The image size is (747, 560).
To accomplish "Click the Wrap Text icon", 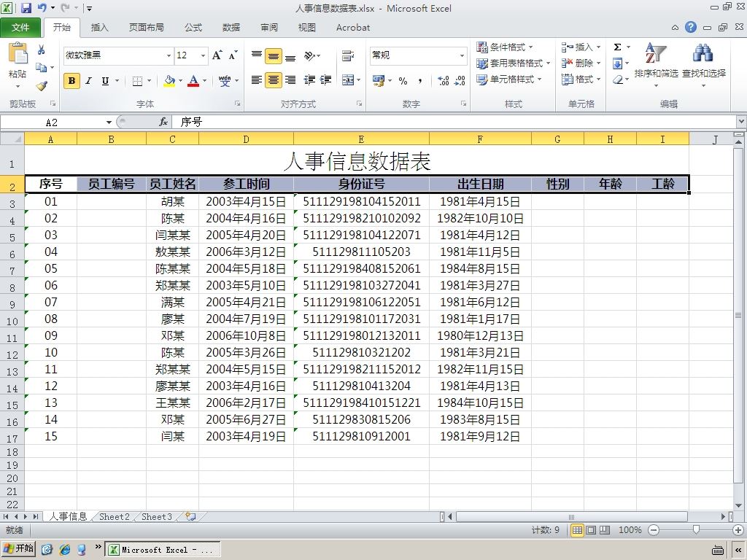I will click(x=348, y=55).
